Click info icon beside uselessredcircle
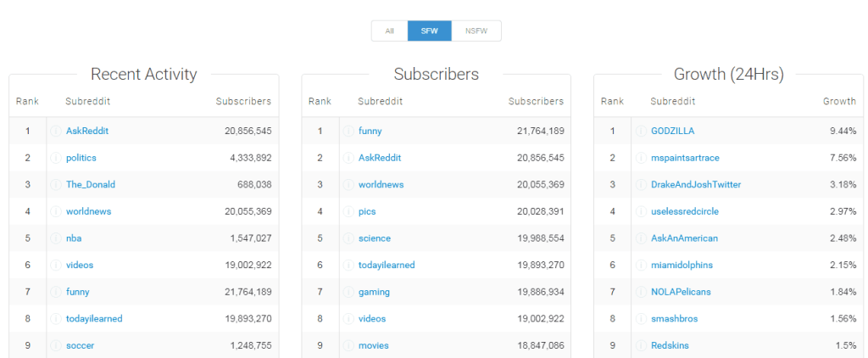This screenshot has height=358, width=868. [x=641, y=212]
